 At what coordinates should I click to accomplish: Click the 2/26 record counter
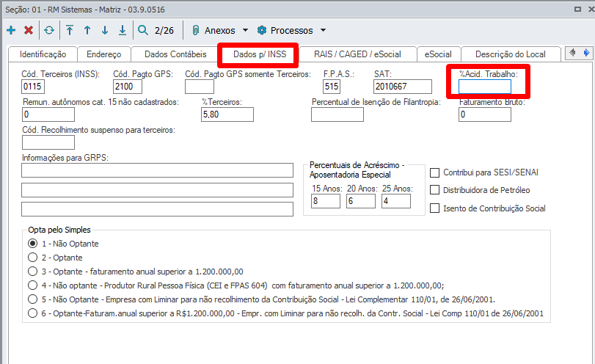tap(164, 30)
